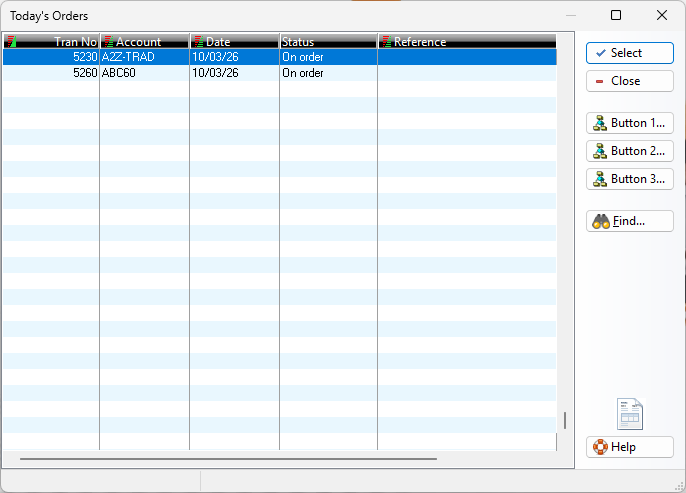
Task: Click the lifebuoy Help icon
Action: pos(600,447)
